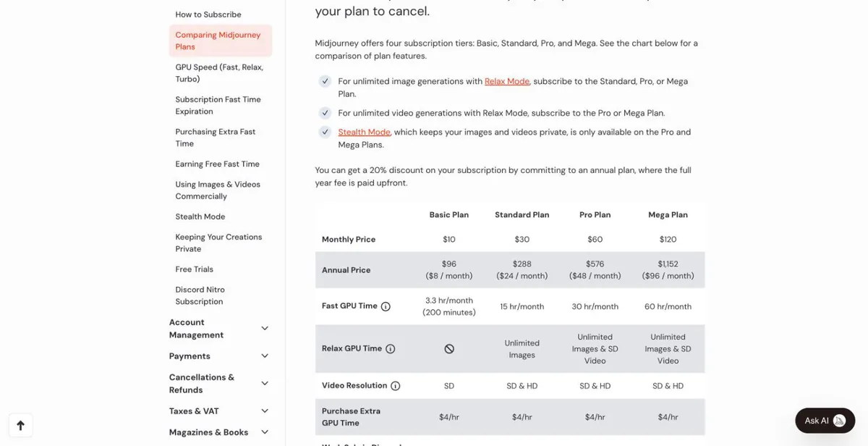Open Earning Free Fast Time page
The image size is (868, 446).
(217, 164)
